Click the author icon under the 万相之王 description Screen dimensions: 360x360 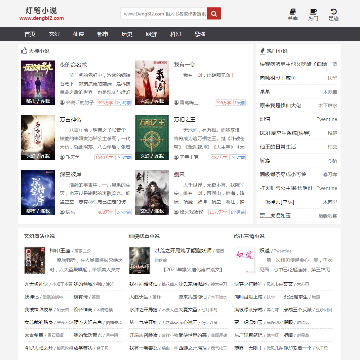pos(176,157)
